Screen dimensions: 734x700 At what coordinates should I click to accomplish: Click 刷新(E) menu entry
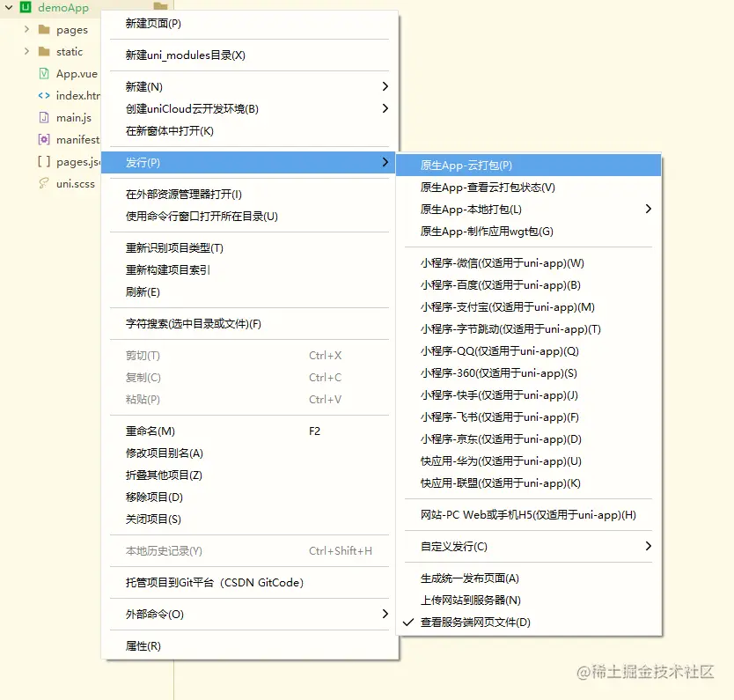[x=249, y=292]
